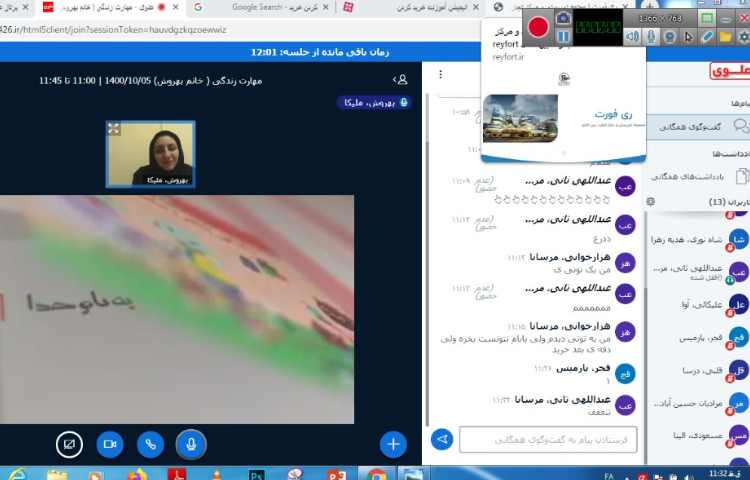This screenshot has height=480, width=750.
Task: Select user مرادیان حسین آباد in list
Action: (x=698, y=404)
